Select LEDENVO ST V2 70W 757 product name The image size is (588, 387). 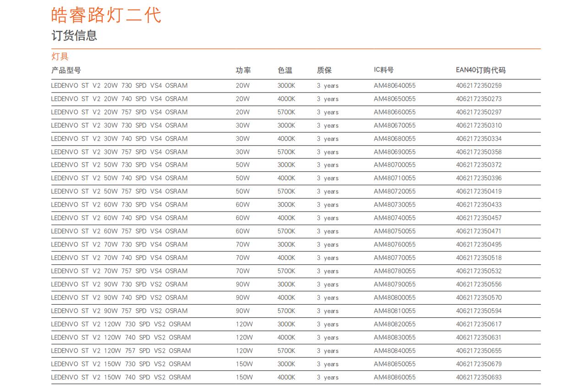pos(119,271)
